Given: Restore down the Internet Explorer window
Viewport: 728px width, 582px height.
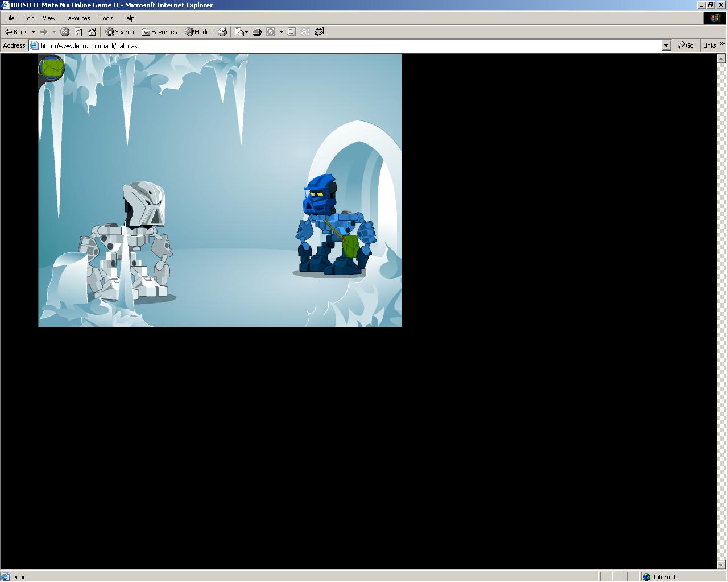Looking at the screenshot, I should pyautogui.click(x=710, y=5).
